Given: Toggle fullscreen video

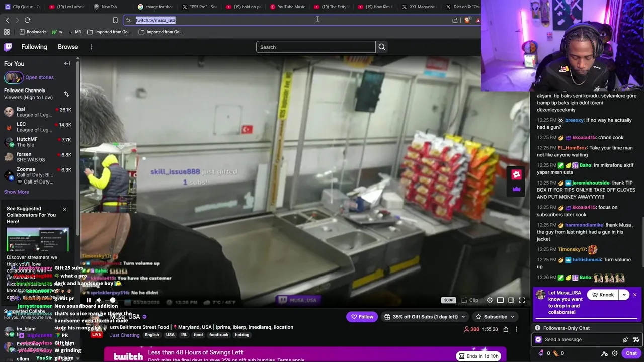Looking at the screenshot, I should tap(522, 300).
